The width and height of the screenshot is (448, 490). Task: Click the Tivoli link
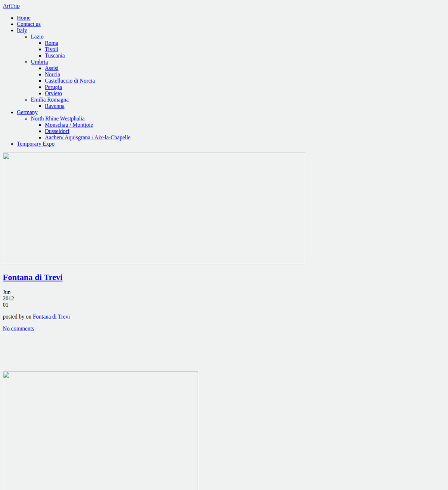[52, 50]
